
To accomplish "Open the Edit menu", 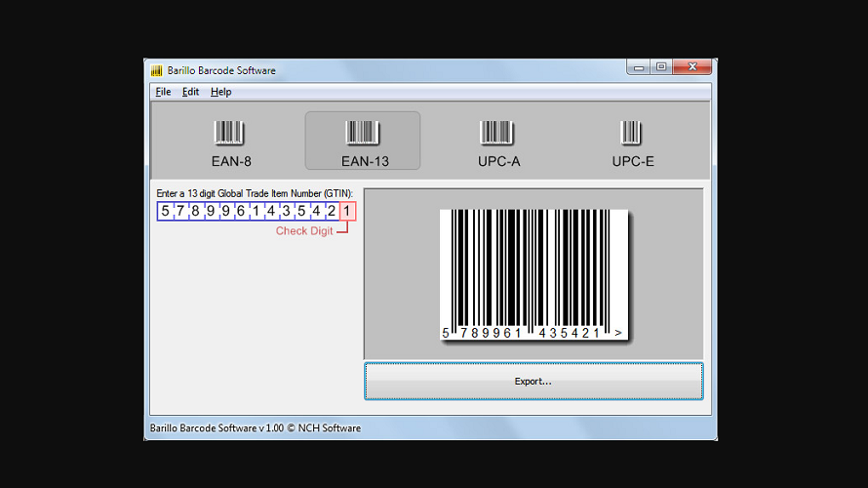I will (190, 92).
